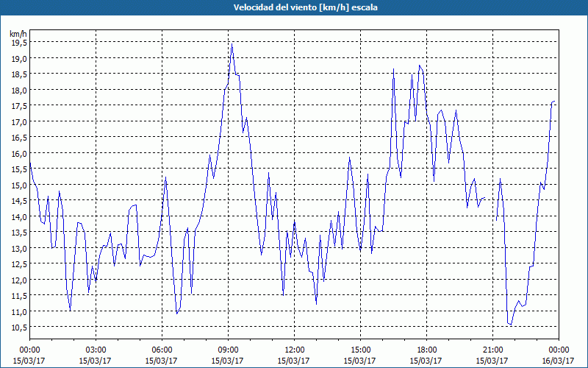Viewport: 588px width, 368px height.
Task: Pick the 17,5 y-axis tick label
Action: pos(20,106)
